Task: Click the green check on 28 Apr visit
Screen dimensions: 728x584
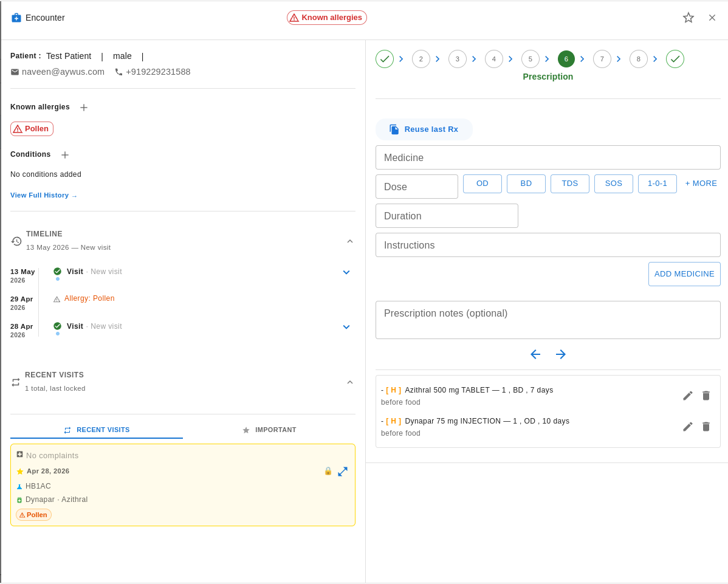Action: [x=58, y=326]
